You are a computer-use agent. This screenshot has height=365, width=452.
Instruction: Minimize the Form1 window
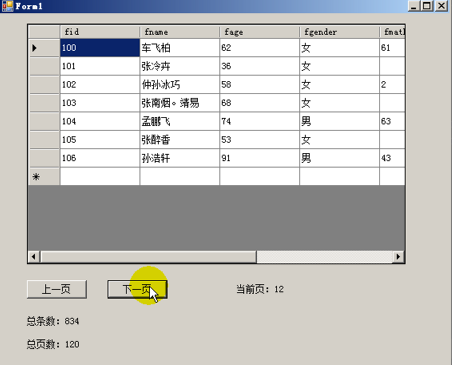click(414, 6)
